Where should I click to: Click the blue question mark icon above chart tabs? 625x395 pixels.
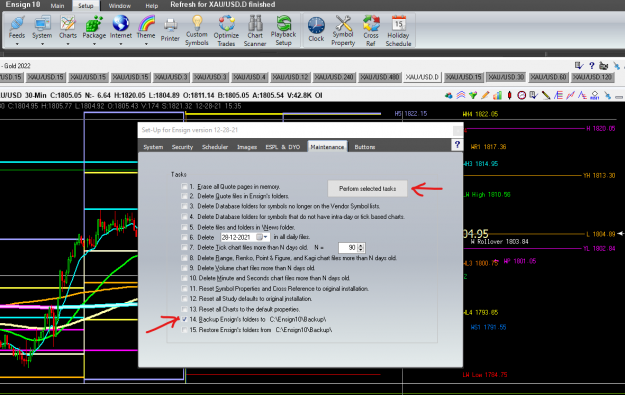pos(592,66)
